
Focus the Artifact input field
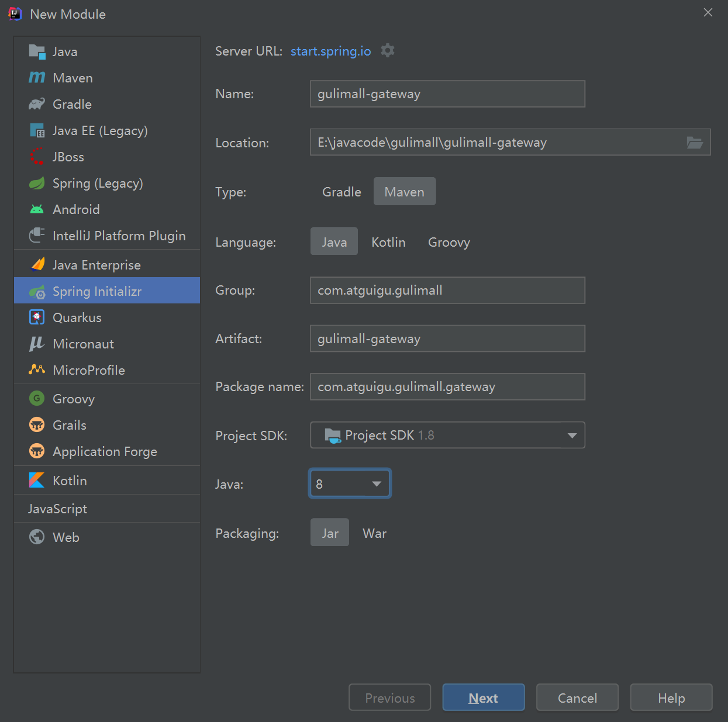(447, 338)
